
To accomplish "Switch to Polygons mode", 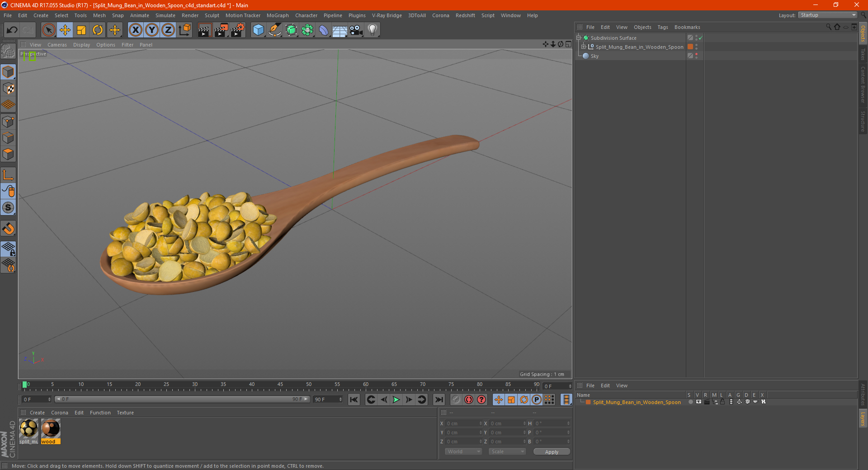I will [8, 154].
